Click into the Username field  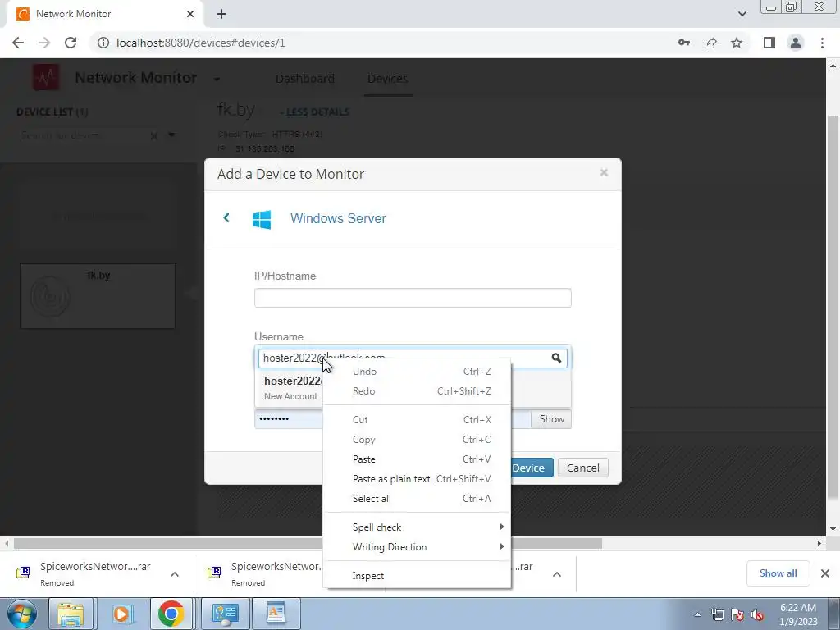[413, 358]
